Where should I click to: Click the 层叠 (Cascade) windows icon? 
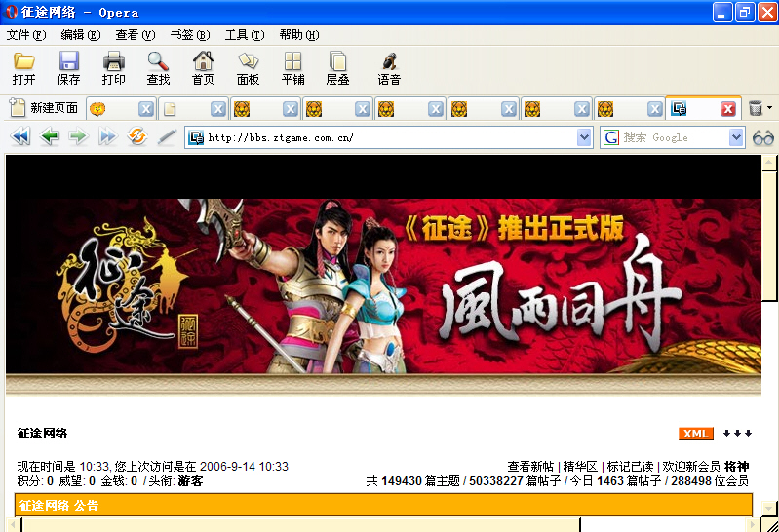coord(337,68)
